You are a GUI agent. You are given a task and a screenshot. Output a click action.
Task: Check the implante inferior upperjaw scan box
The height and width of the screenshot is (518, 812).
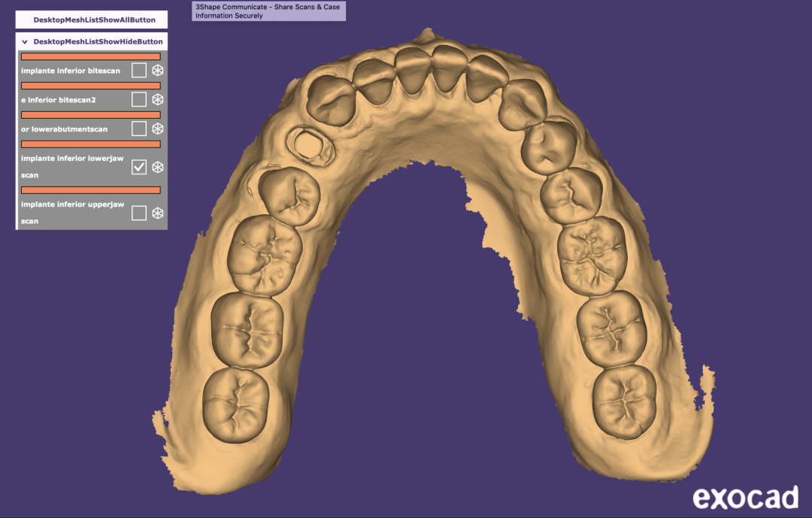[139, 214]
